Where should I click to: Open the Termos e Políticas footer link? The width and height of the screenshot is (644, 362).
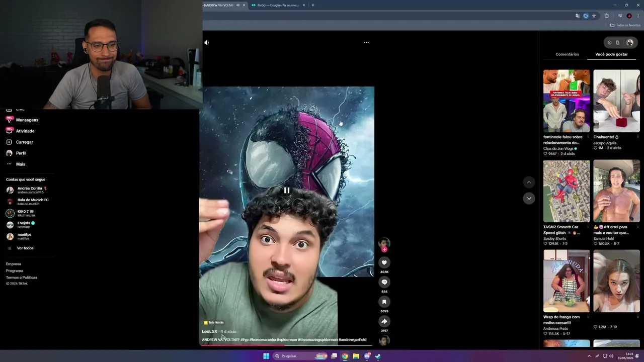tap(22, 278)
